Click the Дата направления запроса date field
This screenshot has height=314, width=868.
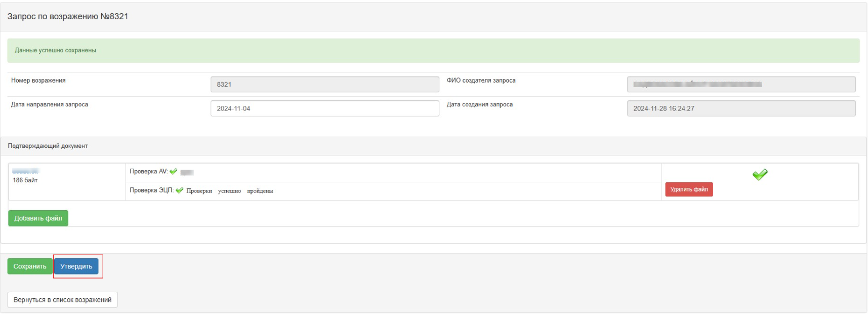pos(325,108)
